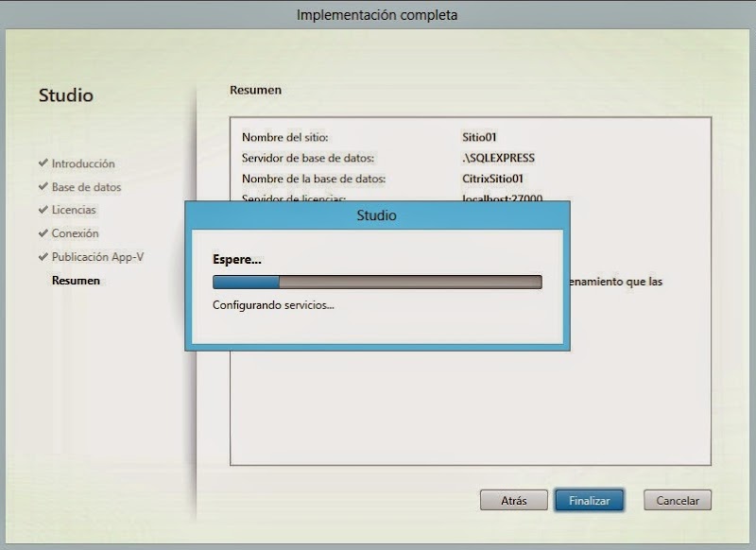Screen dimensions: 756x550
Task: Click the 'Nombre del sitio:' label
Action: point(285,137)
